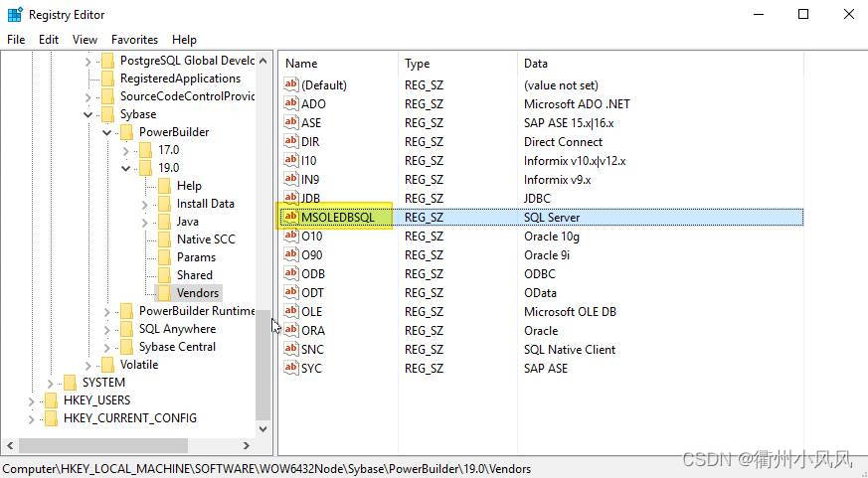
Task: Click the Registry Editor app icon in title bar
Action: tap(15, 14)
